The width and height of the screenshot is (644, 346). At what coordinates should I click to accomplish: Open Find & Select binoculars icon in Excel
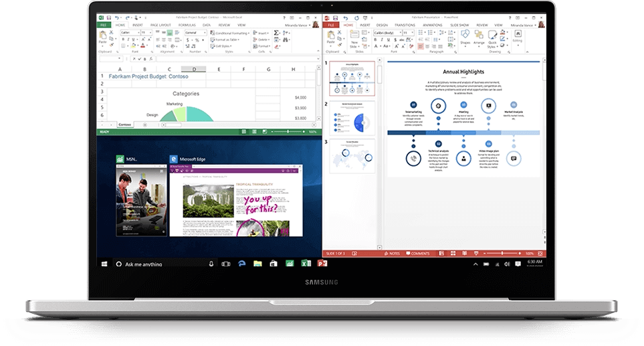coord(285,39)
